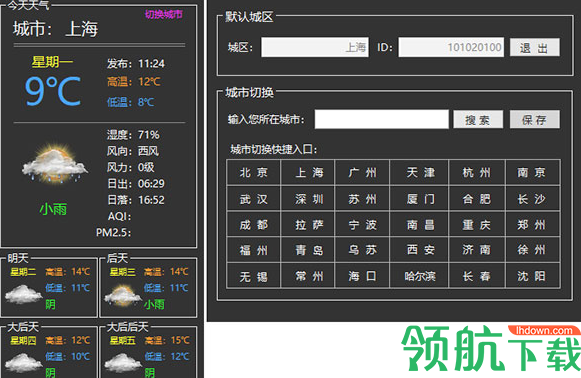The image size is (581, 378).
Task: Click the 风力: 0级 wind force text
Action: tap(130, 167)
